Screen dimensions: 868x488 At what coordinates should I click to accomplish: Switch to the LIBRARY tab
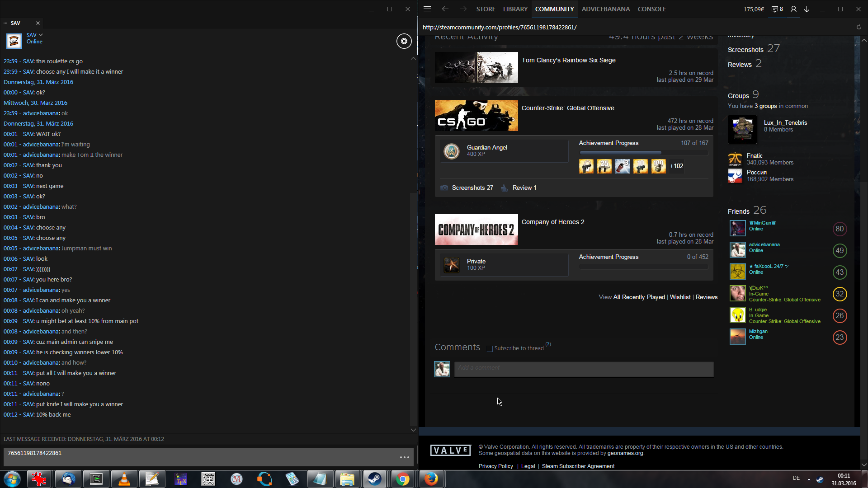pyautogui.click(x=515, y=9)
